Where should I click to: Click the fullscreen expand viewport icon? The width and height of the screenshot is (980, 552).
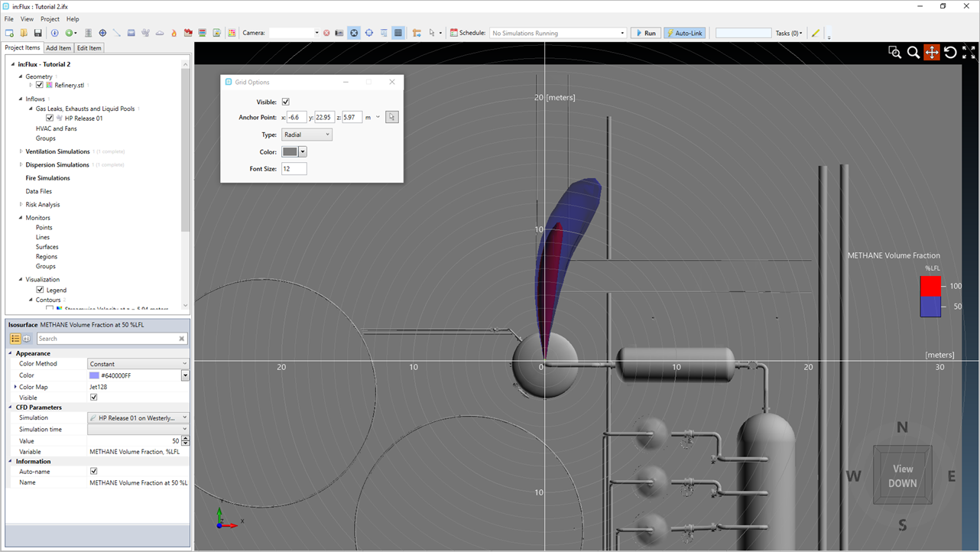click(969, 52)
